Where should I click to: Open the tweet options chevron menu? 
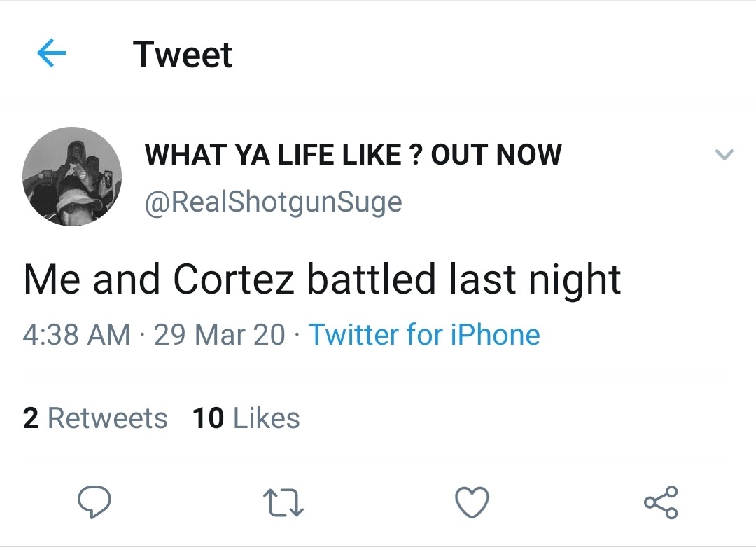click(724, 155)
